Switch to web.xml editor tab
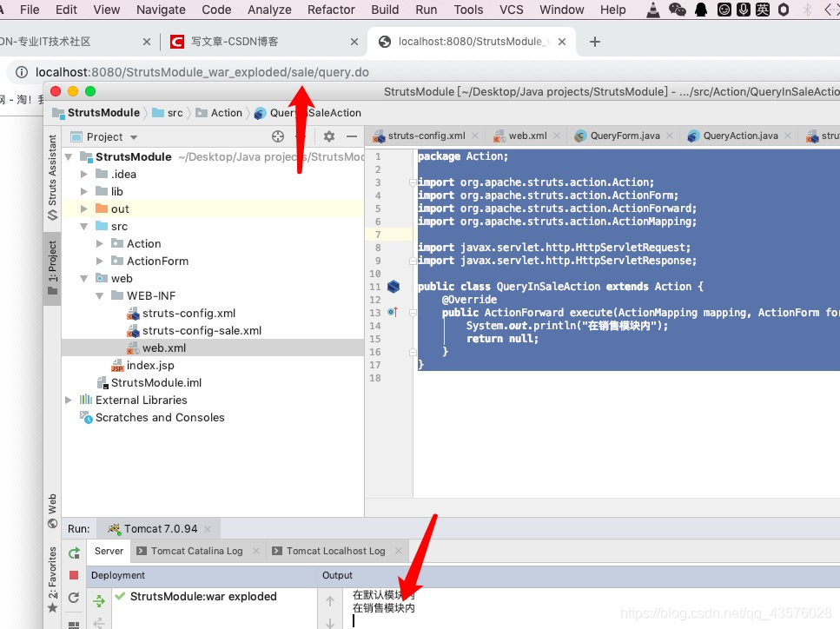 coord(527,136)
